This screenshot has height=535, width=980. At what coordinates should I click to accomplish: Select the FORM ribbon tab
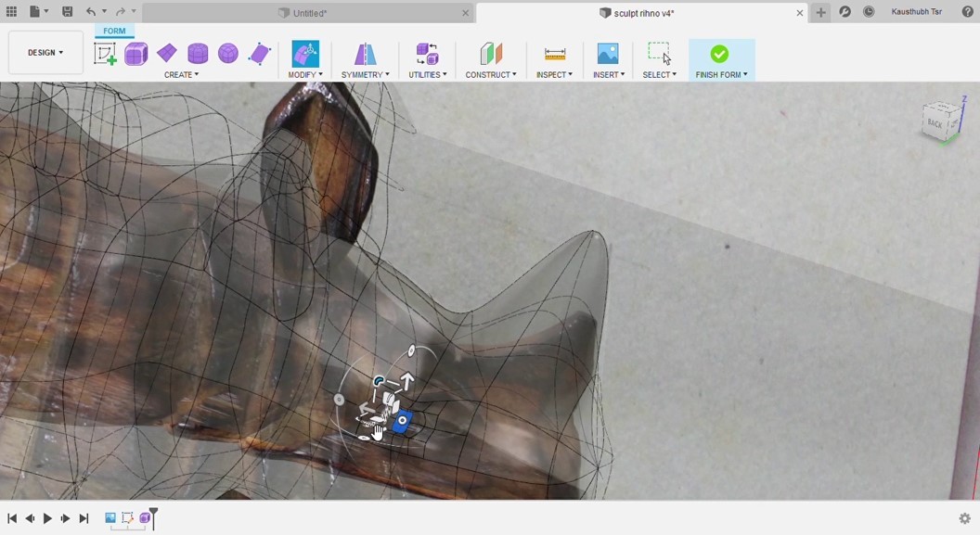[x=114, y=31]
